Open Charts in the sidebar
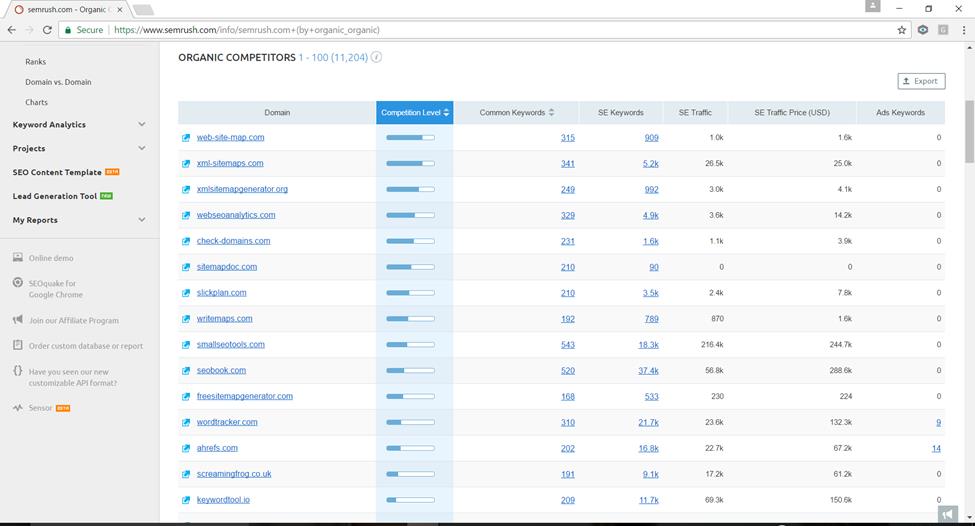Screen dimensions: 975x526 tap(37, 102)
